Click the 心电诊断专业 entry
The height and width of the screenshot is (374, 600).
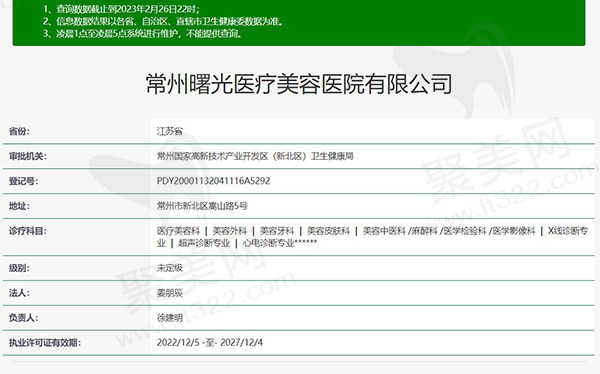point(268,243)
